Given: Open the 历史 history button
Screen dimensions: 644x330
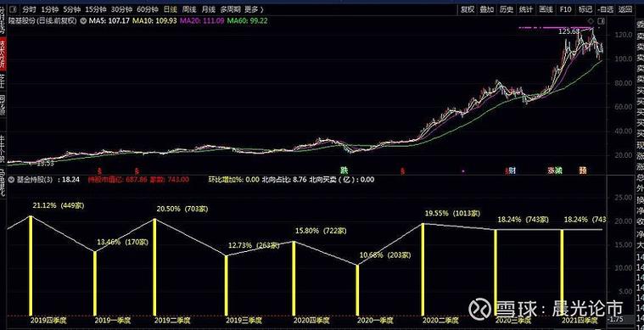Looking at the screenshot, I should click(x=506, y=9).
